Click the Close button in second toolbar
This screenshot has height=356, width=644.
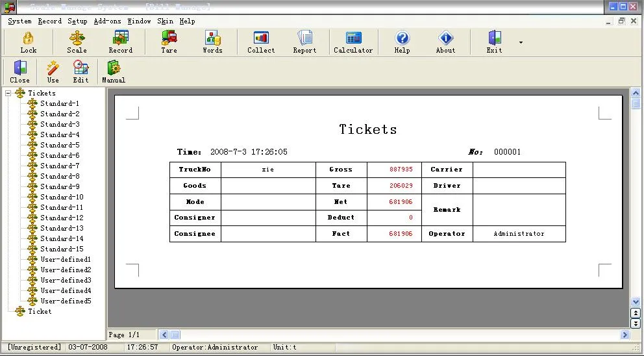[x=19, y=71]
